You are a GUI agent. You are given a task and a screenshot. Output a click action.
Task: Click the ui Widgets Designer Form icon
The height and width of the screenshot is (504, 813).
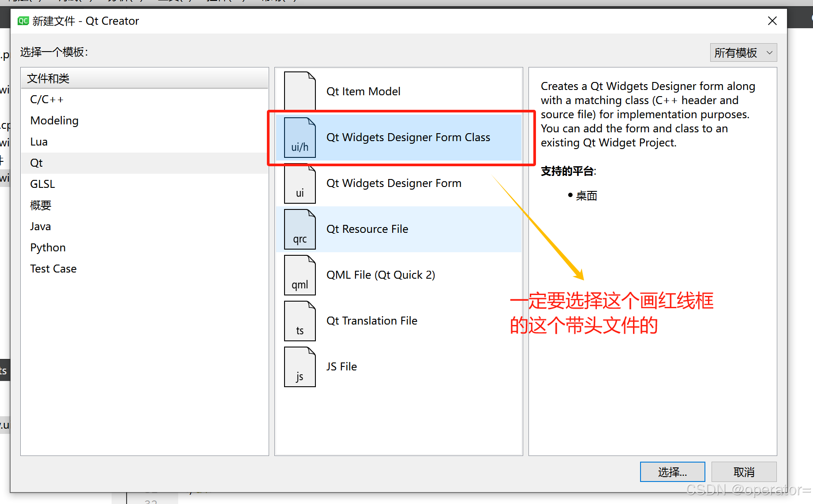coord(300,183)
